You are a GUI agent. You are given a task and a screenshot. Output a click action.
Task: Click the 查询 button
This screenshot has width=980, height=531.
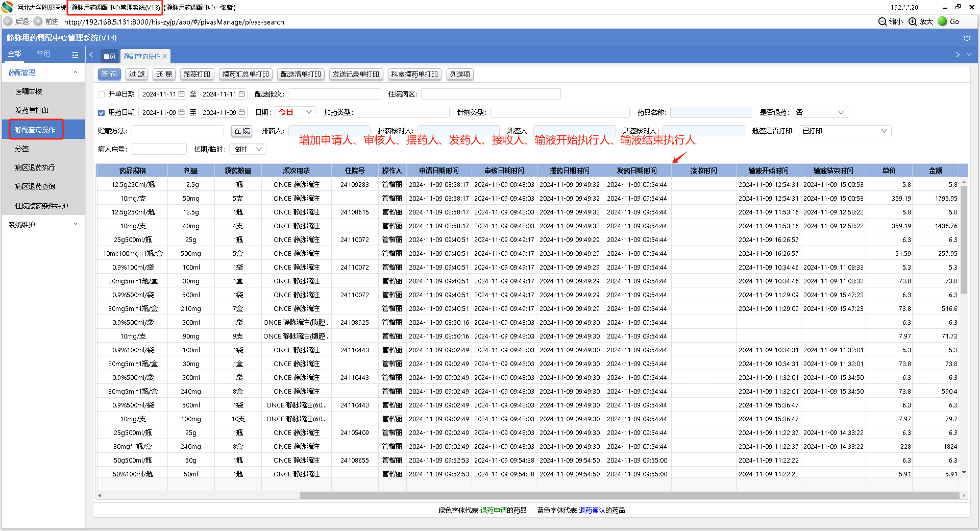click(109, 74)
